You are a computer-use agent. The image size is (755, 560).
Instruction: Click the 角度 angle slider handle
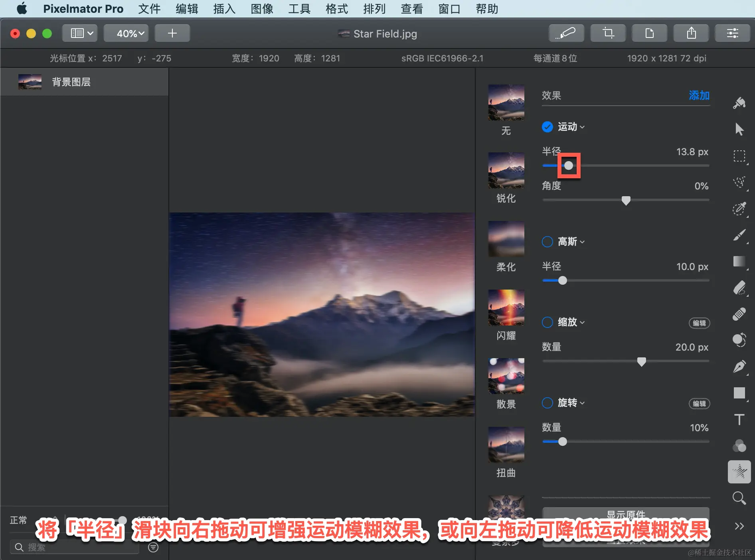626,201
